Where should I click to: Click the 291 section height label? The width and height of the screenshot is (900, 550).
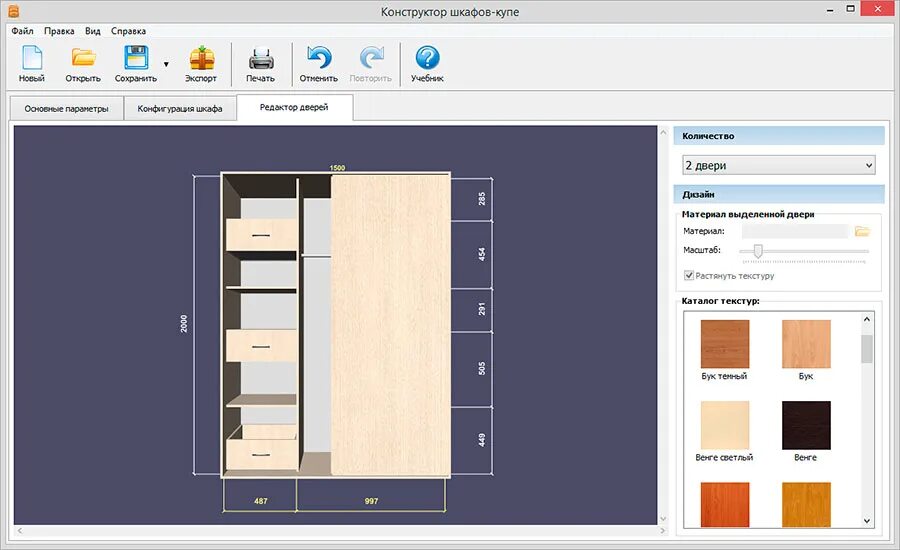point(482,309)
